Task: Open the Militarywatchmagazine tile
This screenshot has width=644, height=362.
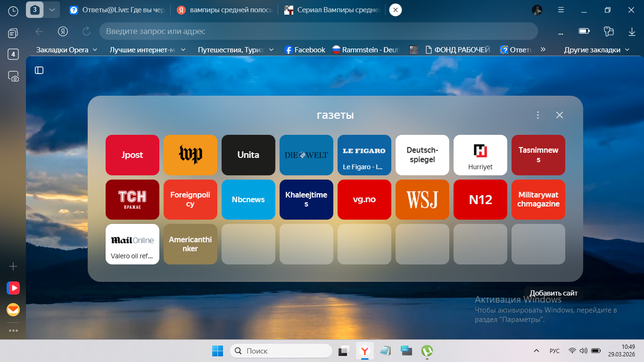Action: 538,199
